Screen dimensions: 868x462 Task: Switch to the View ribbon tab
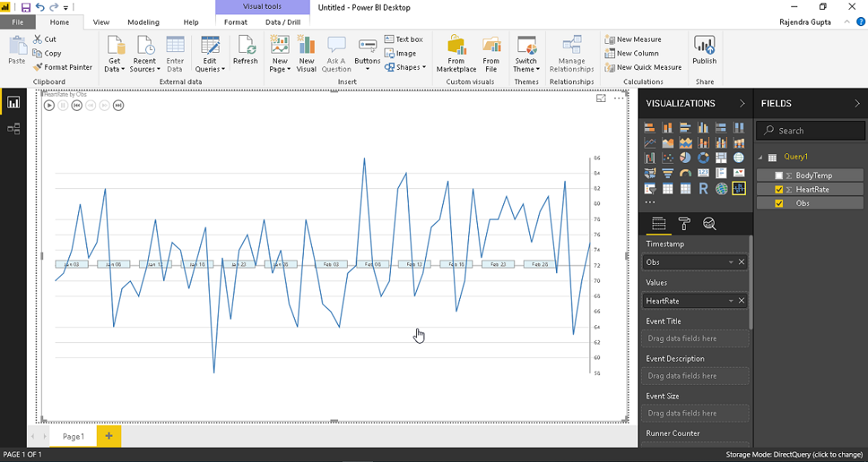(101, 22)
